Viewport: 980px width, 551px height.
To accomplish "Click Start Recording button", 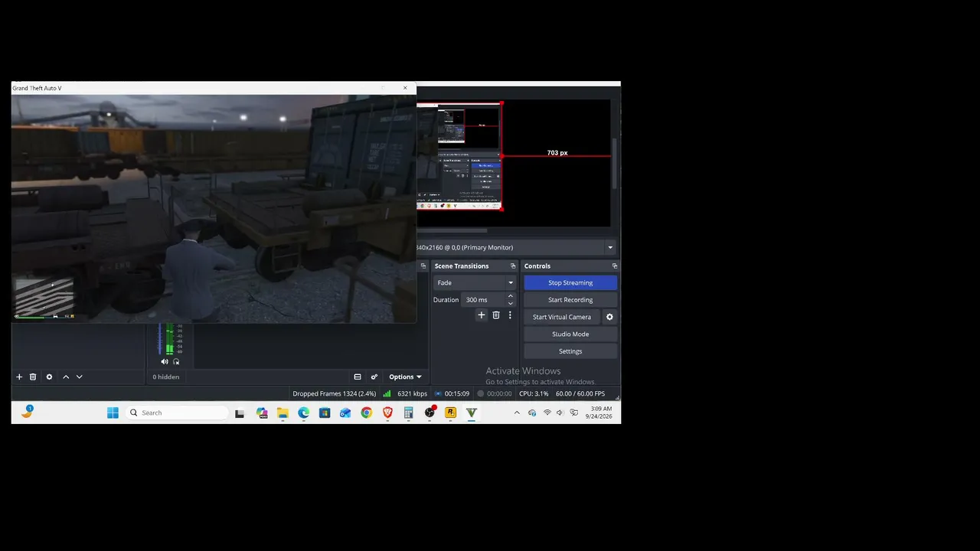I will pyautogui.click(x=570, y=300).
